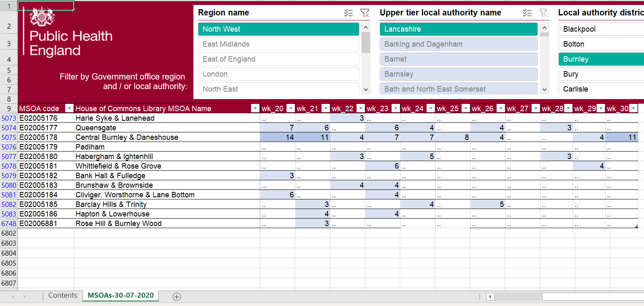
Task: Select East Midlands region slicer item
Action: coord(278,44)
